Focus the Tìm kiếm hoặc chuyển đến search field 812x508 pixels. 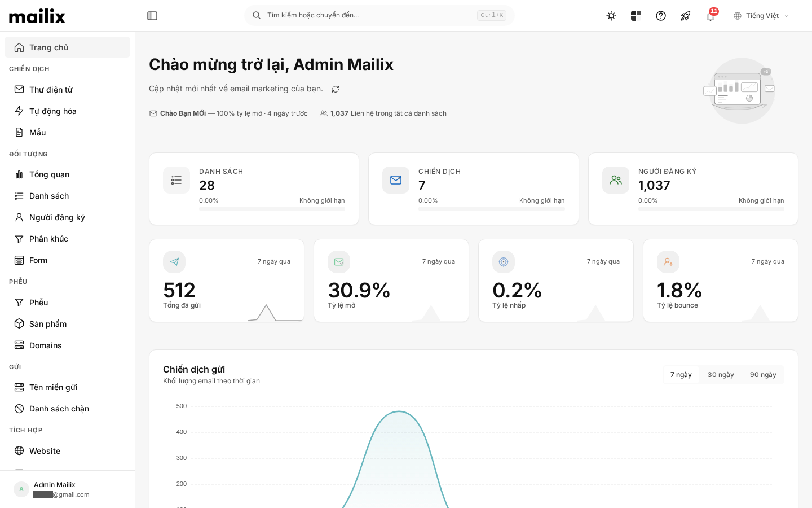coord(379,15)
